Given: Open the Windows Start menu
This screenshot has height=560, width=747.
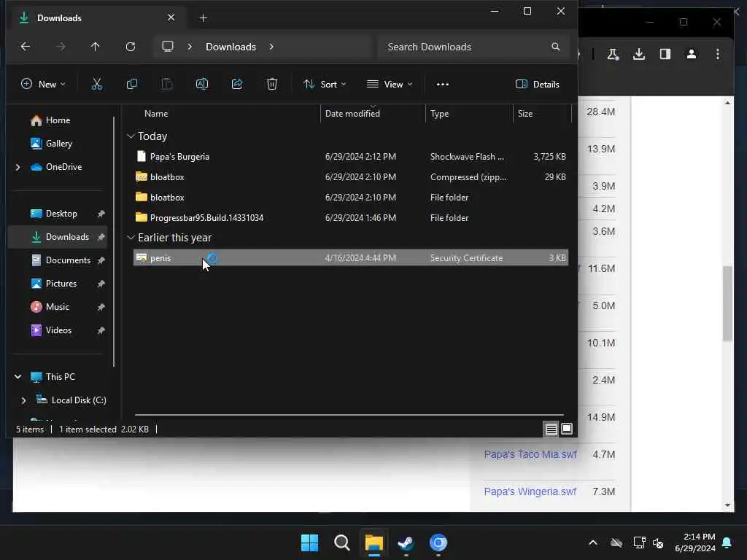Looking at the screenshot, I should click(309, 542).
